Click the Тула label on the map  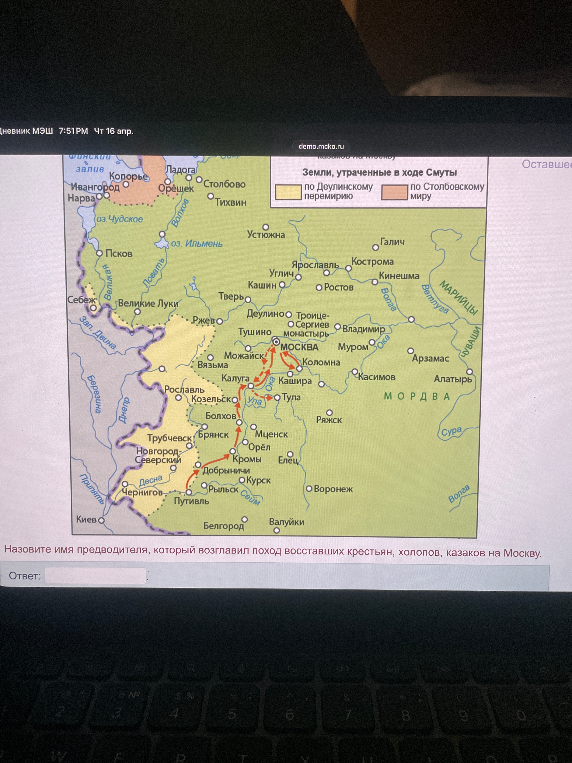(291, 397)
